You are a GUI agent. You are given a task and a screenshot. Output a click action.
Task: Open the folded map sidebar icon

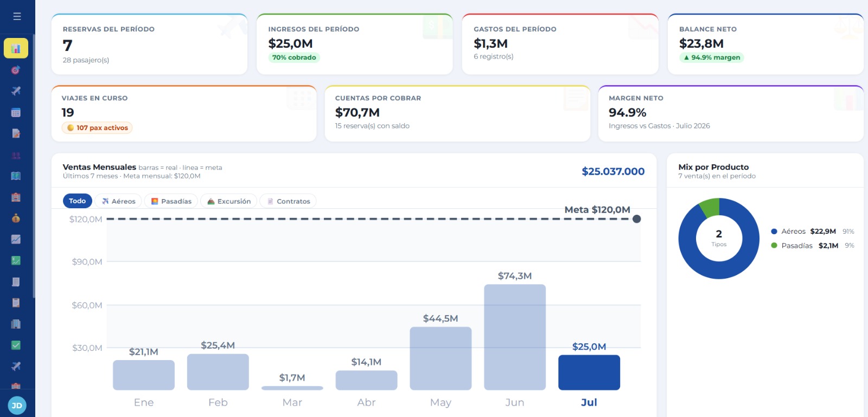coord(16,176)
